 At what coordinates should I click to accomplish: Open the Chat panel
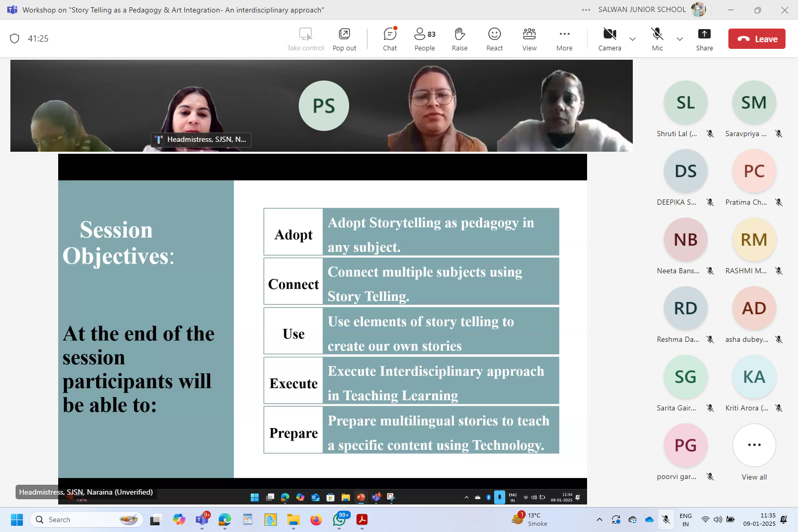(390, 39)
